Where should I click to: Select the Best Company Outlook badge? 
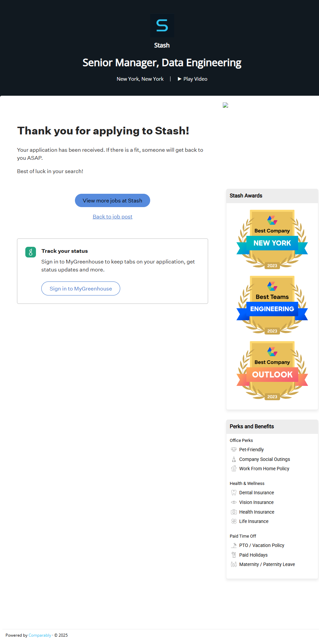[272, 371]
